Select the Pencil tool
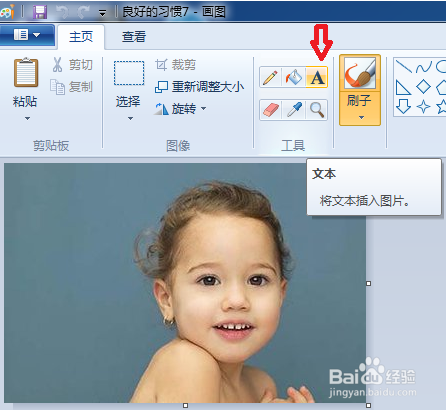The width and height of the screenshot is (446, 410). coord(271,78)
